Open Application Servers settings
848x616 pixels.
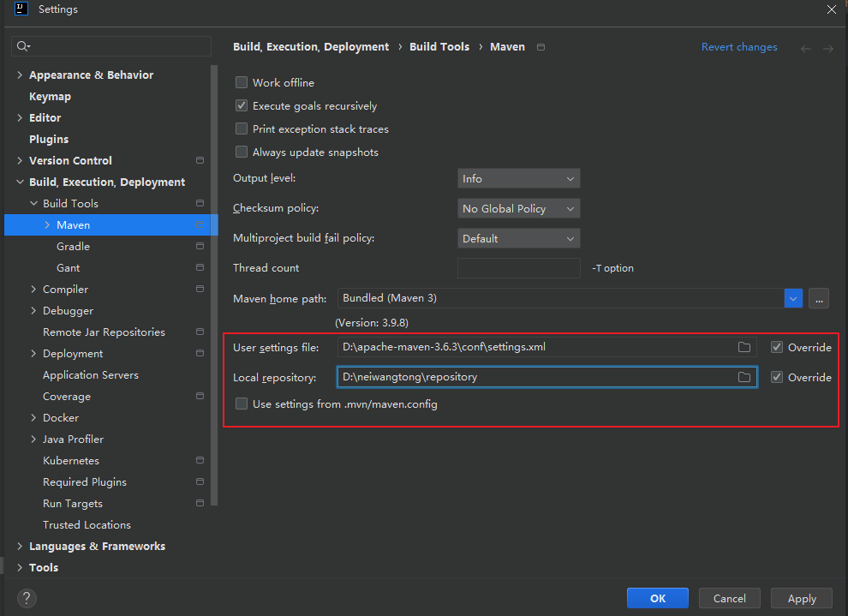click(90, 374)
